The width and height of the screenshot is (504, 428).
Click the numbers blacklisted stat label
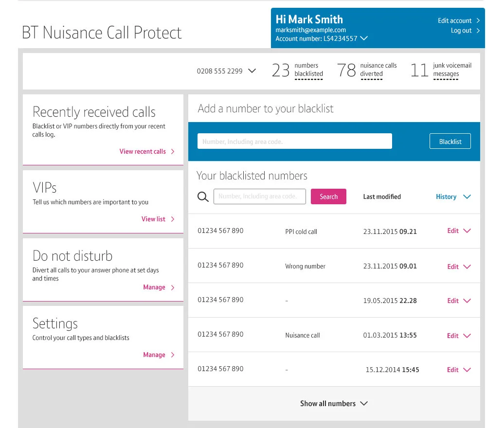[308, 70]
